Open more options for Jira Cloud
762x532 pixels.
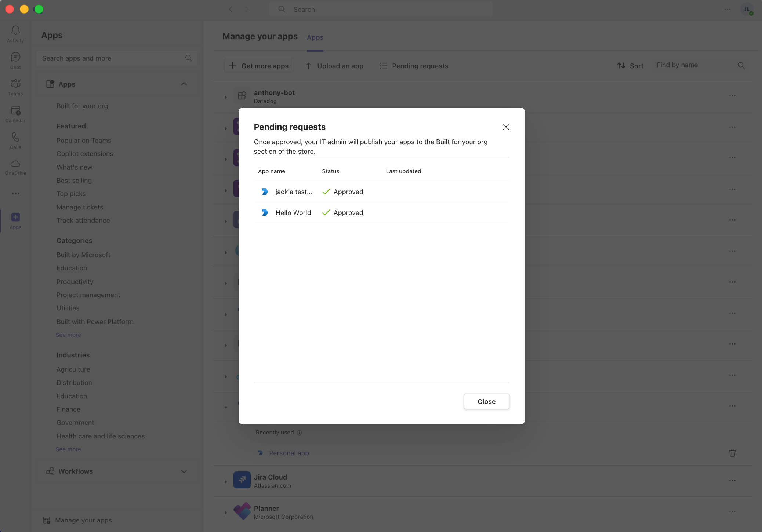pyautogui.click(x=732, y=481)
